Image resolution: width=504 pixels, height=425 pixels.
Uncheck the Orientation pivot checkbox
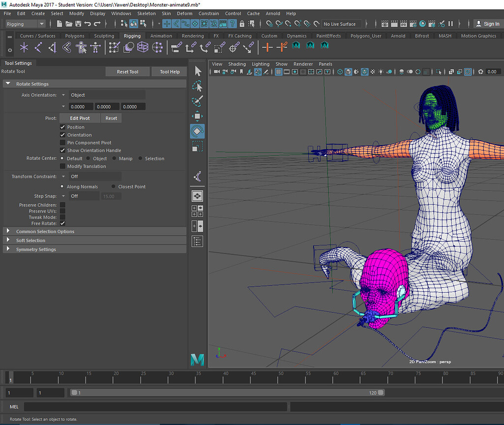[63, 134]
